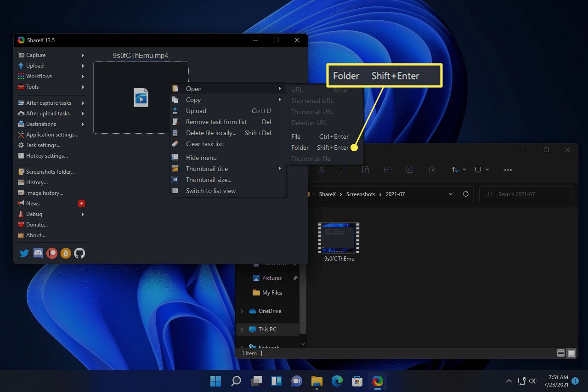
Task: Open the GitHub icon link
Action: click(x=79, y=253)
